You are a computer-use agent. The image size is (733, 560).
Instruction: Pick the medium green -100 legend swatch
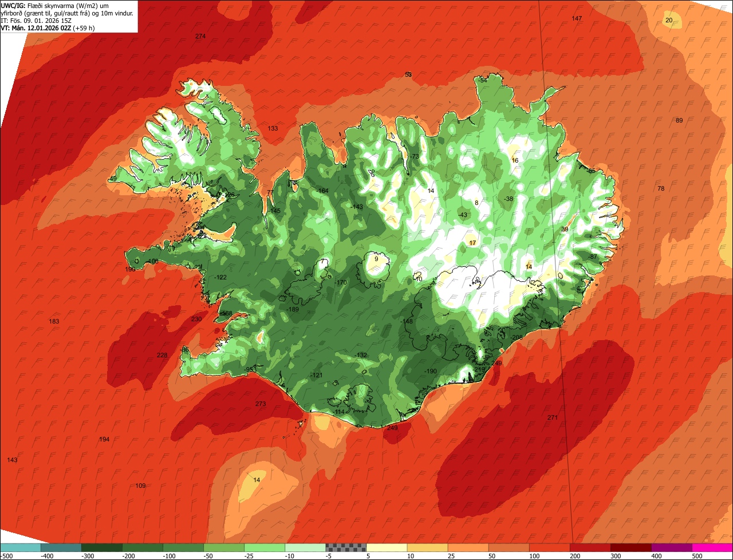coord(183,547)
